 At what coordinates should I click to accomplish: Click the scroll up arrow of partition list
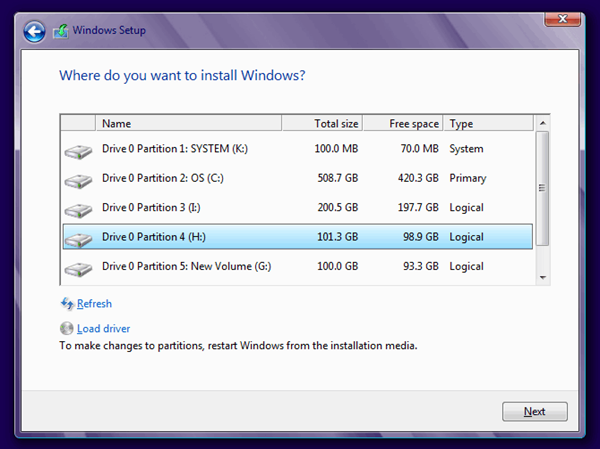click(x=543, y=123)
